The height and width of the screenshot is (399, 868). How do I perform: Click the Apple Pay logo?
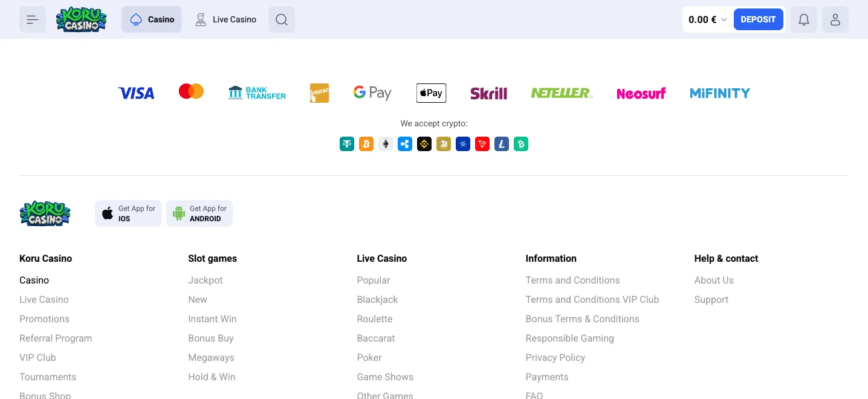coord(431,93)
